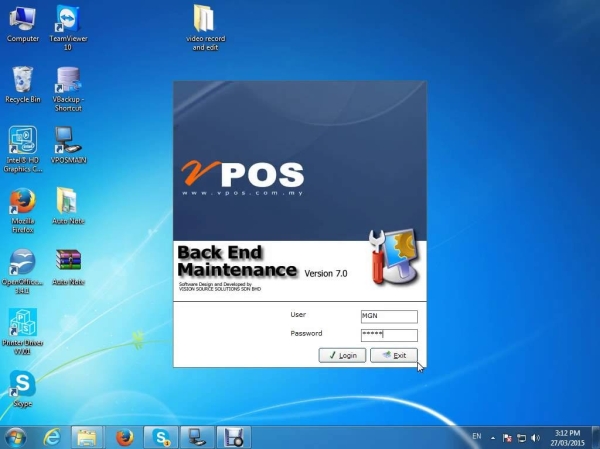This screenshot has width=600, height=449.
Task: Launch VPOSMAIN desktop shortcut
Action: click(x=68, y=145)
